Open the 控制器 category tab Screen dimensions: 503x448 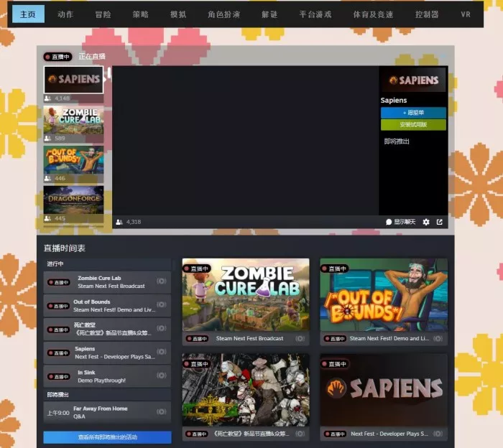point(427,14)
